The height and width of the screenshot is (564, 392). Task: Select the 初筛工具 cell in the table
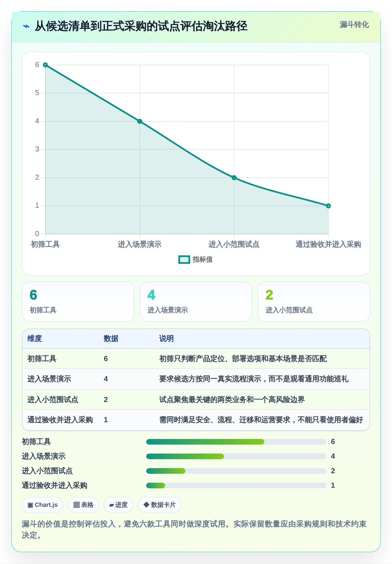coord(42,359)
